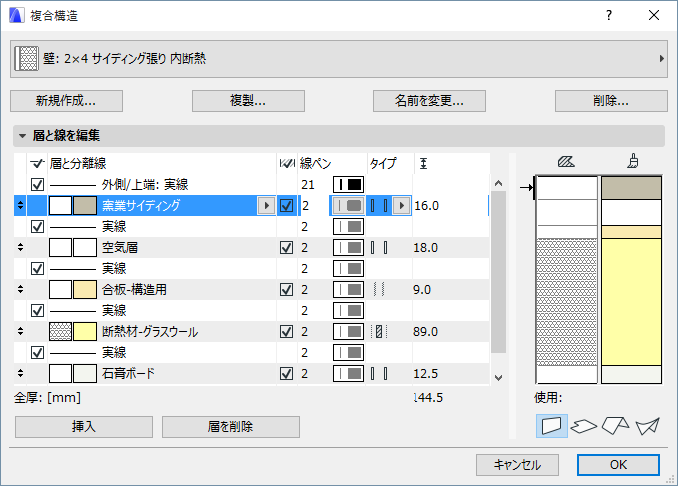Image resolution: width=678 pixels, height=486 pixels.
Task: Select the Slab usage icon
Action: point(583,426)
